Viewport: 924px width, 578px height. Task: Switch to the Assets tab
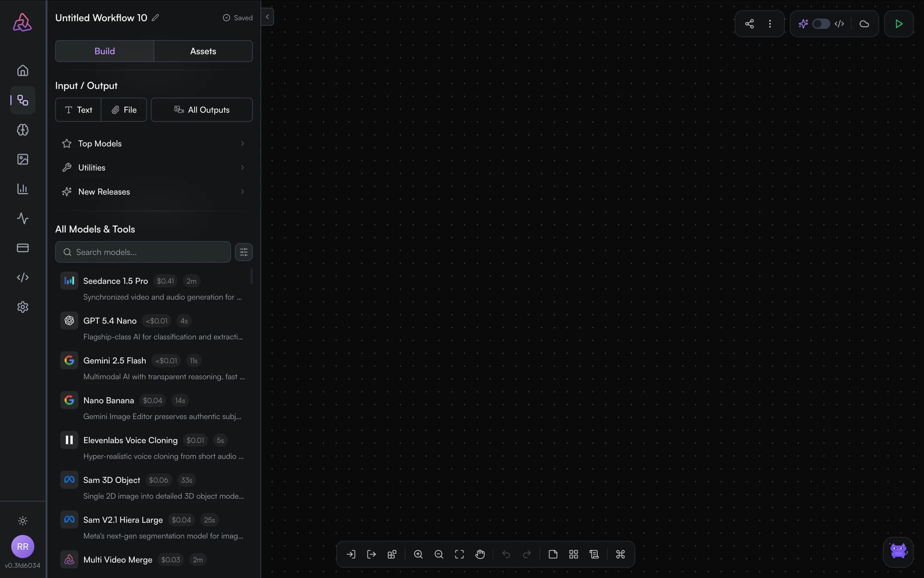click(x=203, y=51)
